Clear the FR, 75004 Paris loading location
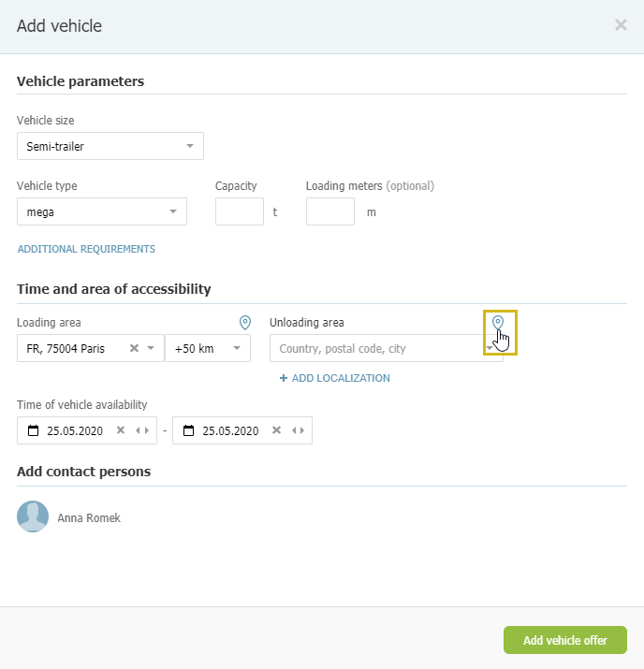The height and width of the screenshot is (669, 644). click(134, 348)
